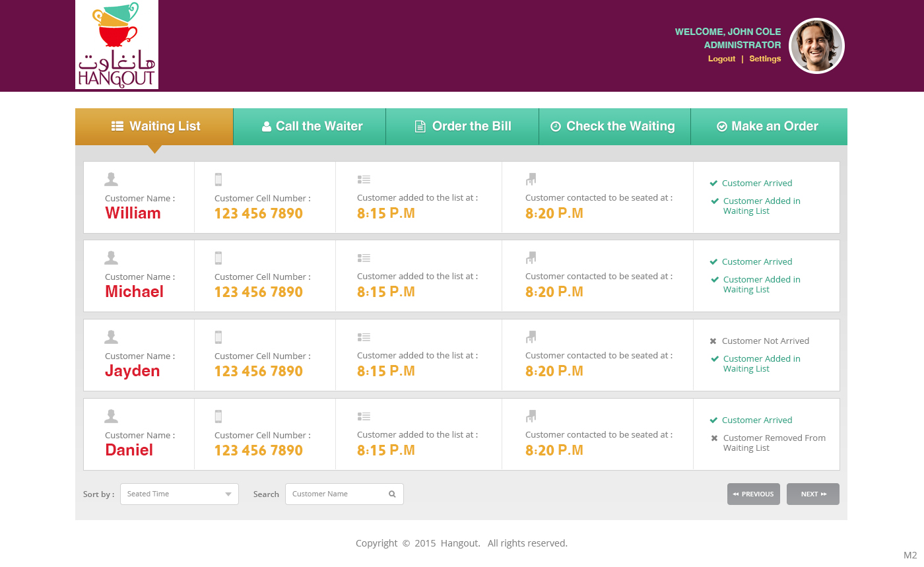
Task: Click the Hangout teacup logo
Action: point(117,44)
